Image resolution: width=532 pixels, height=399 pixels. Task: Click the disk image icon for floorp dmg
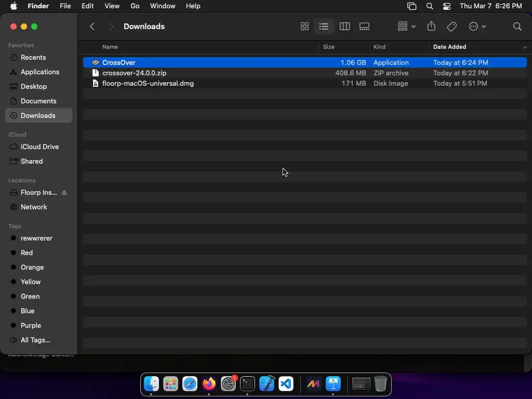(96, 84)
